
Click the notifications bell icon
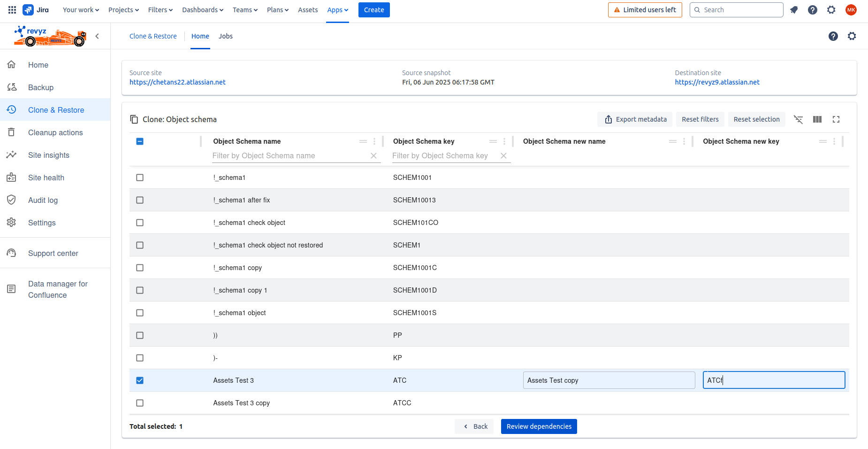click(x=794, y=10)
